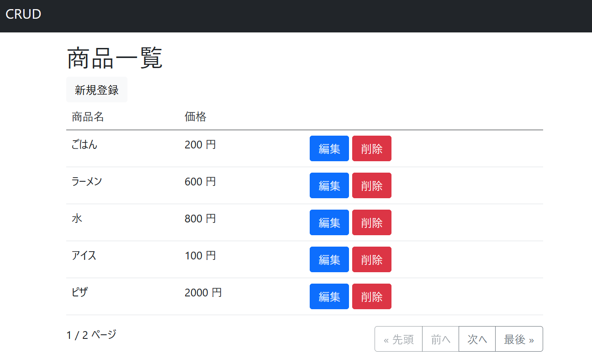Click the 1 / 2 ページ indicator text
The height and width of the screenshot is (364, 592).
pyautogui.click(x=91, y=335)
